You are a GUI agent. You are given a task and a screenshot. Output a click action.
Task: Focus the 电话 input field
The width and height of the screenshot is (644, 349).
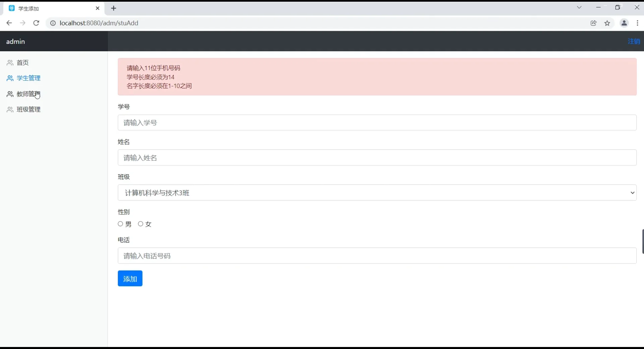(x=377, y=256)
